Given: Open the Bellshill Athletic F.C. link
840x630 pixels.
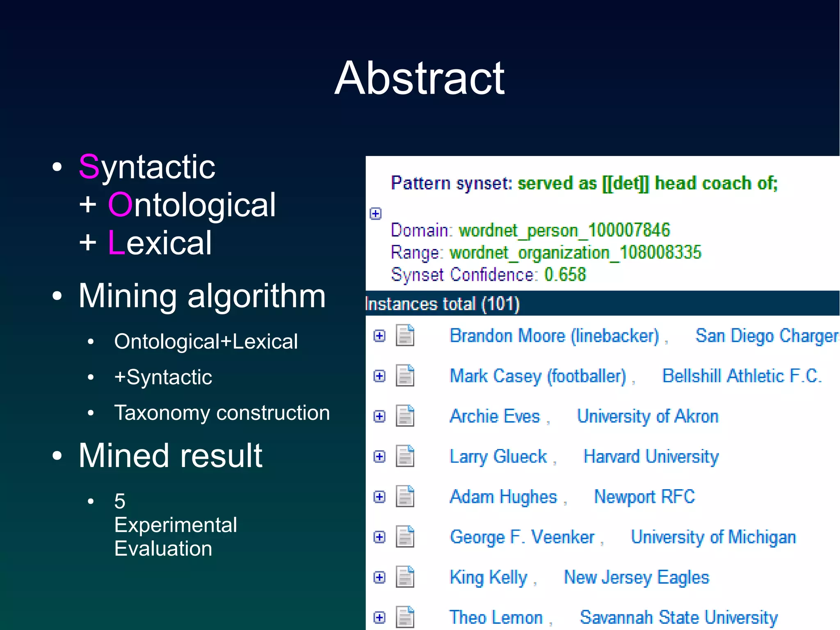Looking at the screenshot, I should [742, 376].
